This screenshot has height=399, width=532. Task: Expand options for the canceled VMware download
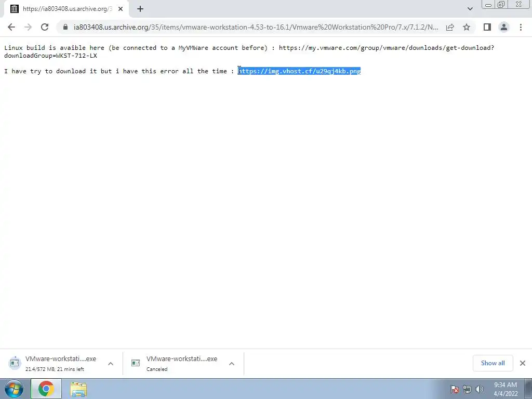(x=232, y=363)
